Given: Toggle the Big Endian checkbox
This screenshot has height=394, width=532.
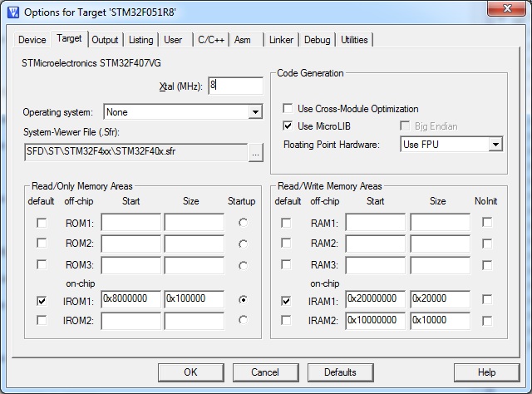Looking at the screenshot, I should coord(405,126).
